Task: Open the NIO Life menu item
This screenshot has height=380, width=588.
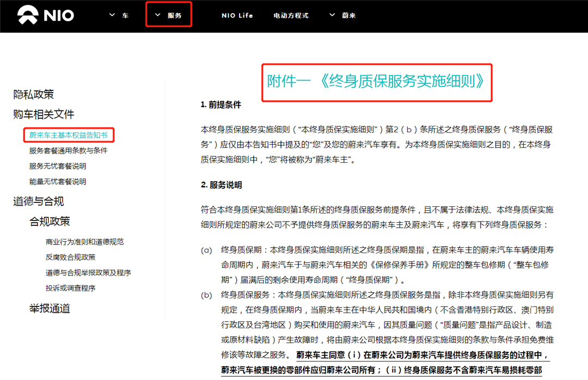Action: (237, 16)
